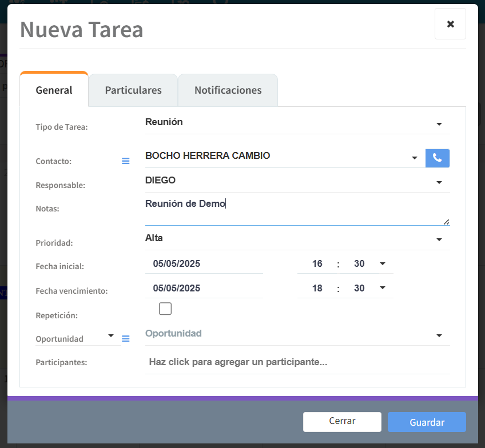485x448 pixels.
Task: Open the Fecha inicial time dropdown arrow
Action: point(383,264)
